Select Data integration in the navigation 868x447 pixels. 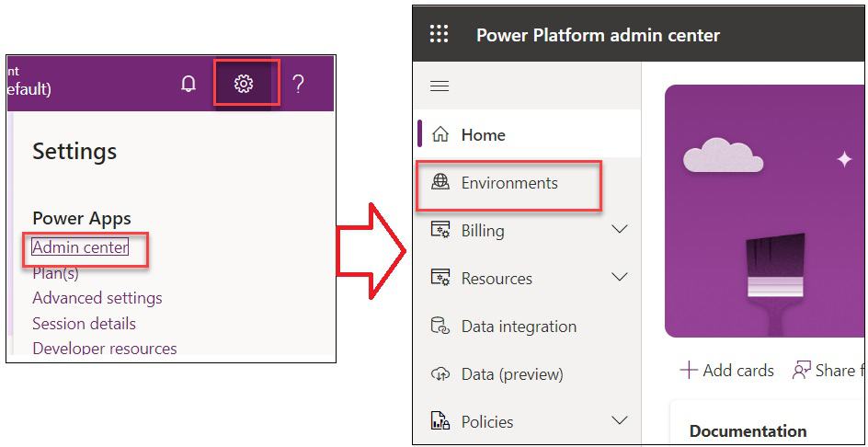(529, 326)
